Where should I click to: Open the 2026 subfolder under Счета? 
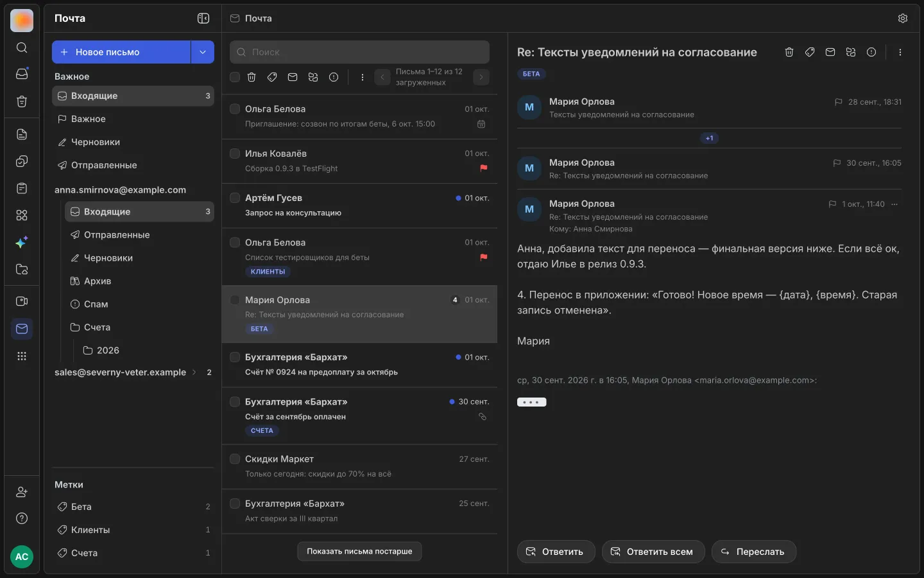click(146, 350)
